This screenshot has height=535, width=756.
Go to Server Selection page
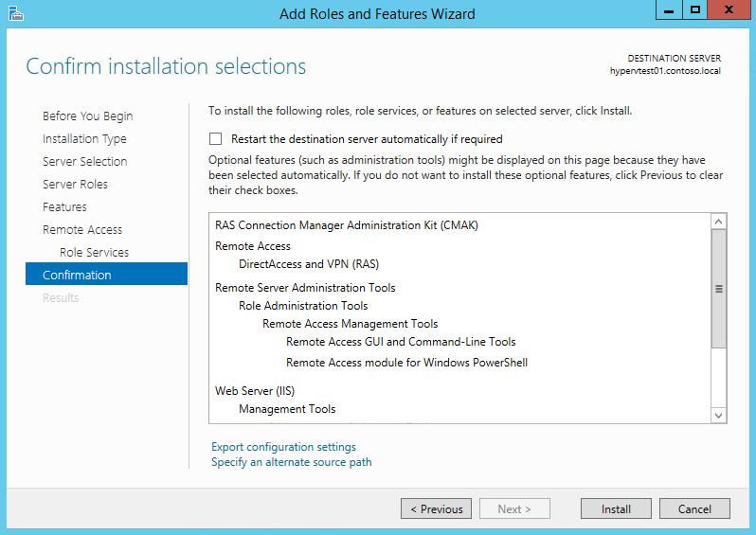85,162
